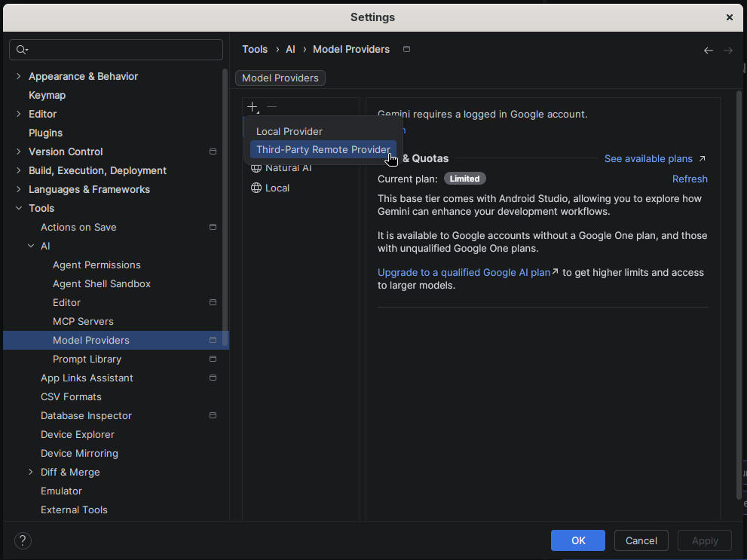
Task: Click the help question mark icon
Action: click(x=23, y=540)
